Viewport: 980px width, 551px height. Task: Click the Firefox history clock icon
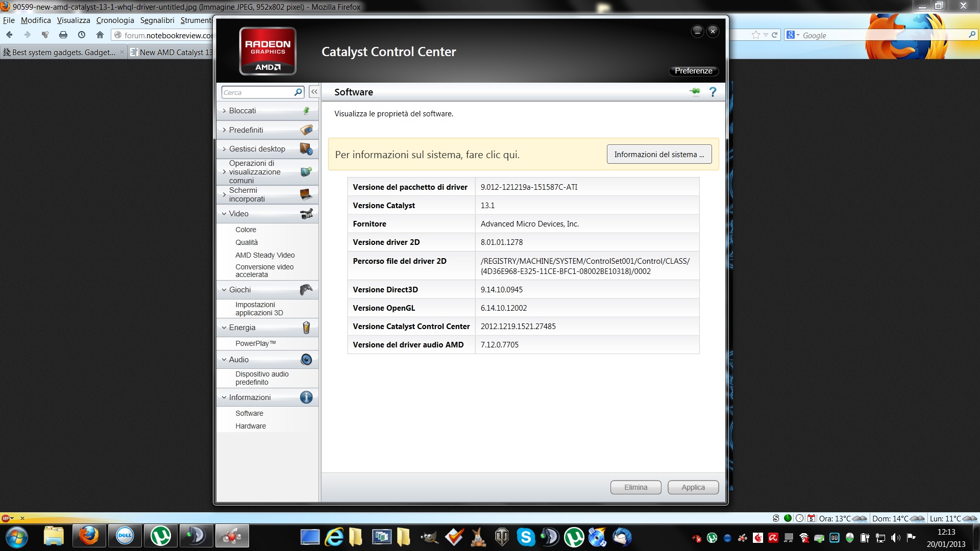[82, 35]
